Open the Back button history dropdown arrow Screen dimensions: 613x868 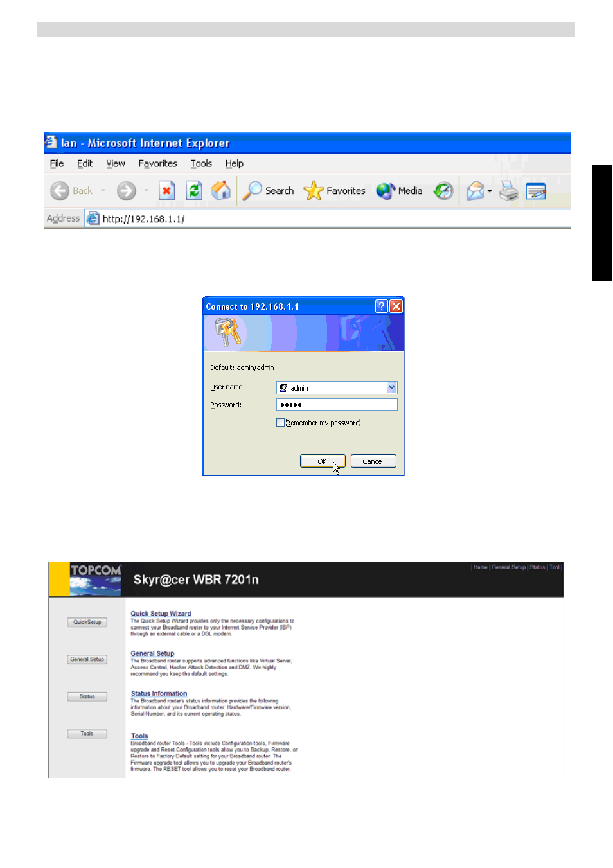click(x=103, y=191)
